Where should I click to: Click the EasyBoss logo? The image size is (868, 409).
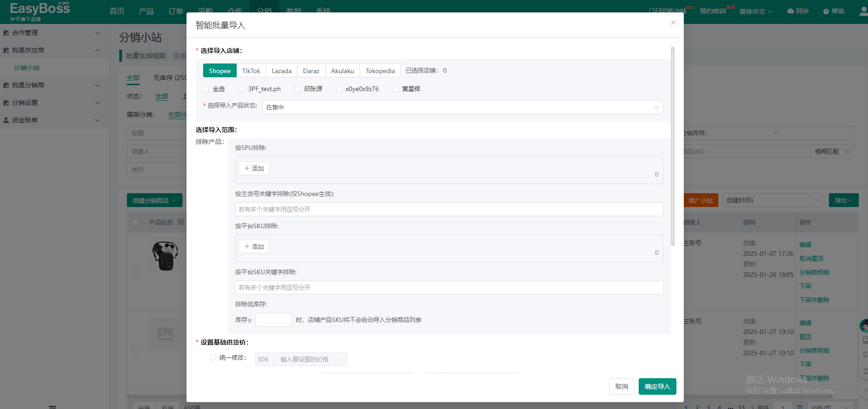click(x=40, y=11)
